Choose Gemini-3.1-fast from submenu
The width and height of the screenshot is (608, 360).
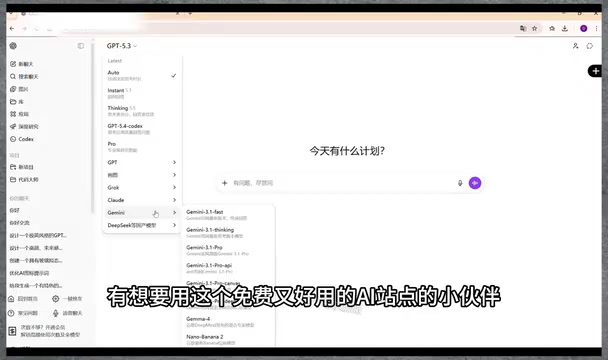(229, 215)
